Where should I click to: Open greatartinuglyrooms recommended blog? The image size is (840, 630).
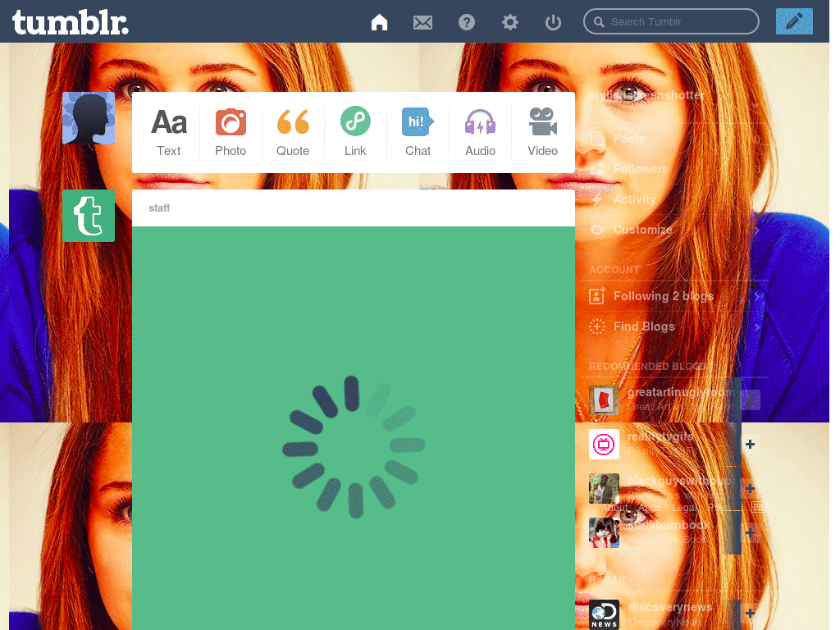tap(681, 392)
